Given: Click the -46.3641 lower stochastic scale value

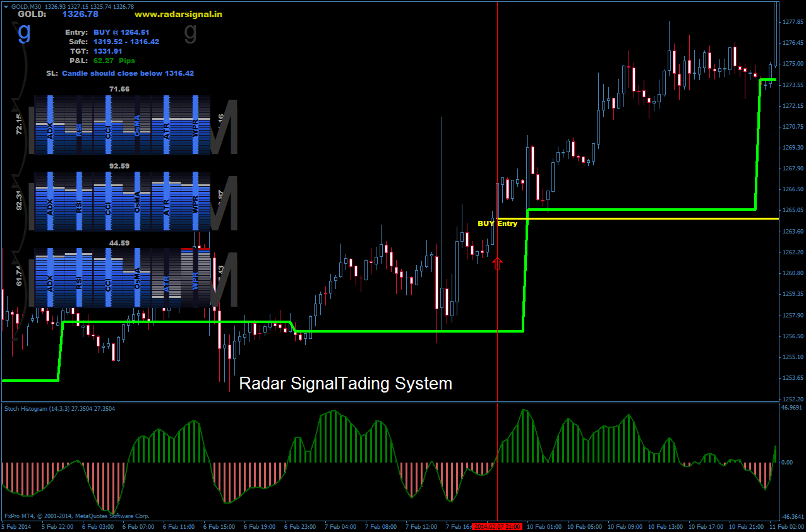Looking at the screenshot, I should (792, 517).
